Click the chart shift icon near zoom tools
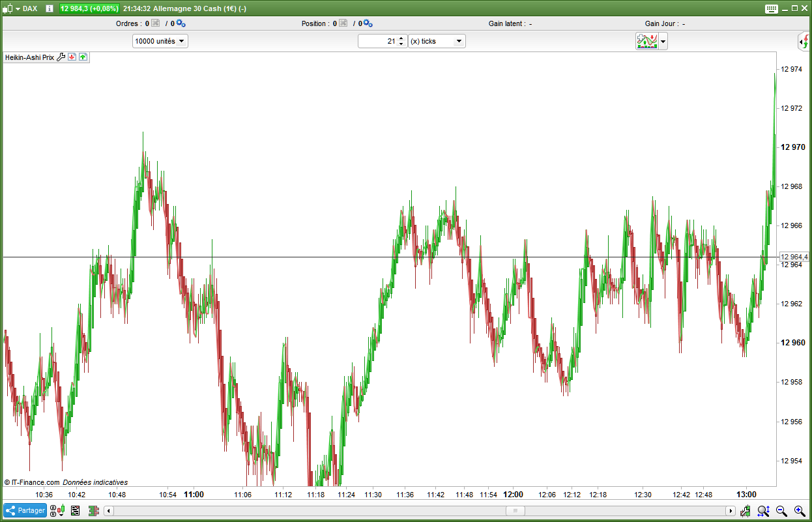Viewport: 812px width, 522px height. point(747,511)
